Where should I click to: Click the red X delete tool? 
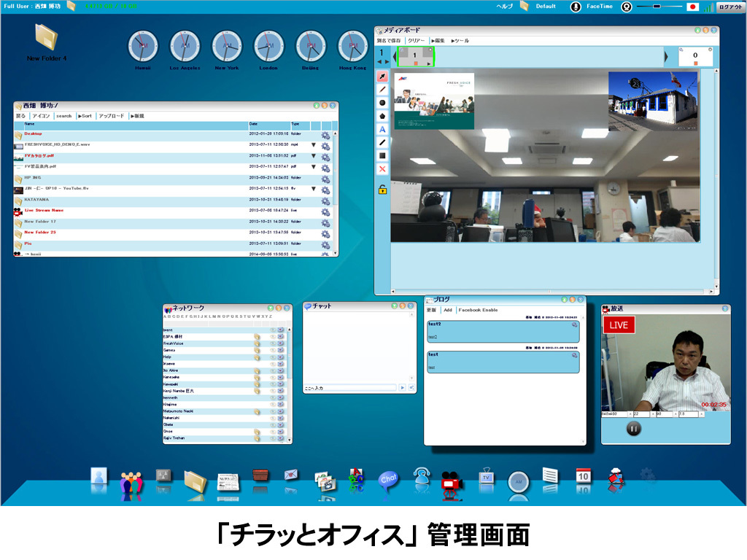[382, 169]
